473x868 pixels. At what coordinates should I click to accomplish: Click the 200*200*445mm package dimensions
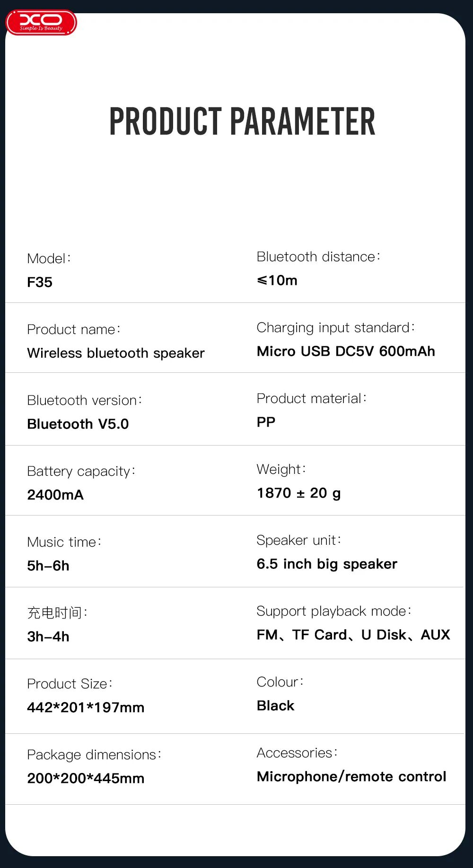tap(86, 778)
